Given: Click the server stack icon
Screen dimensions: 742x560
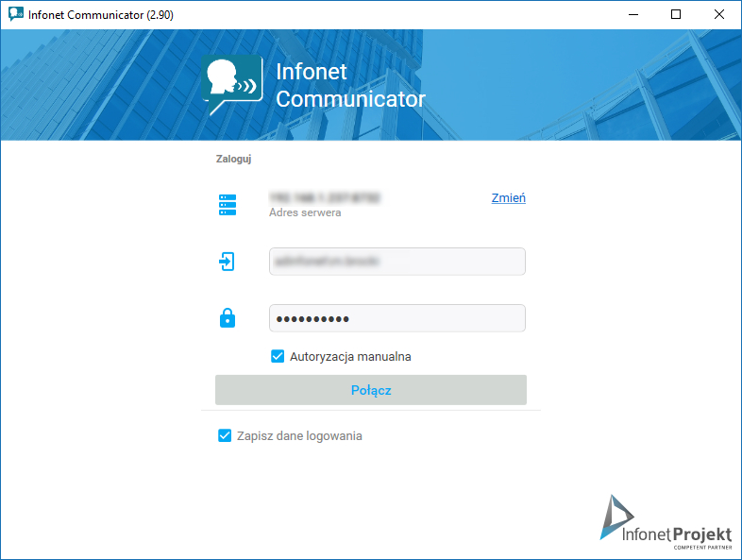Looking at the screenshot, I should pos(228,205).
